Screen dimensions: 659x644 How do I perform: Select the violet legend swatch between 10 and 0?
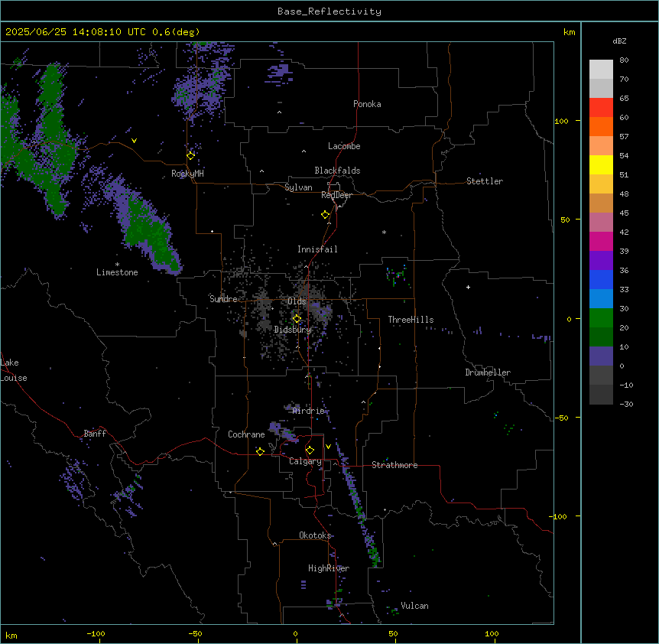(601, 356)
